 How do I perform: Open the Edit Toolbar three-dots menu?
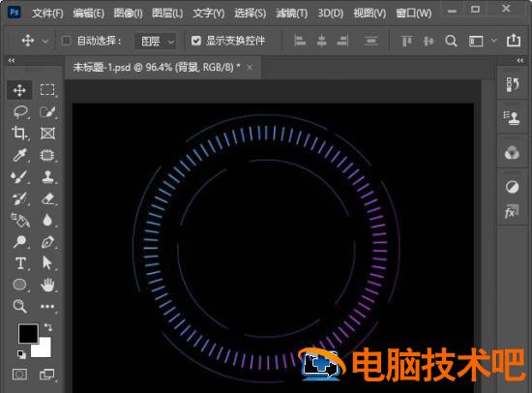point(47,307)
